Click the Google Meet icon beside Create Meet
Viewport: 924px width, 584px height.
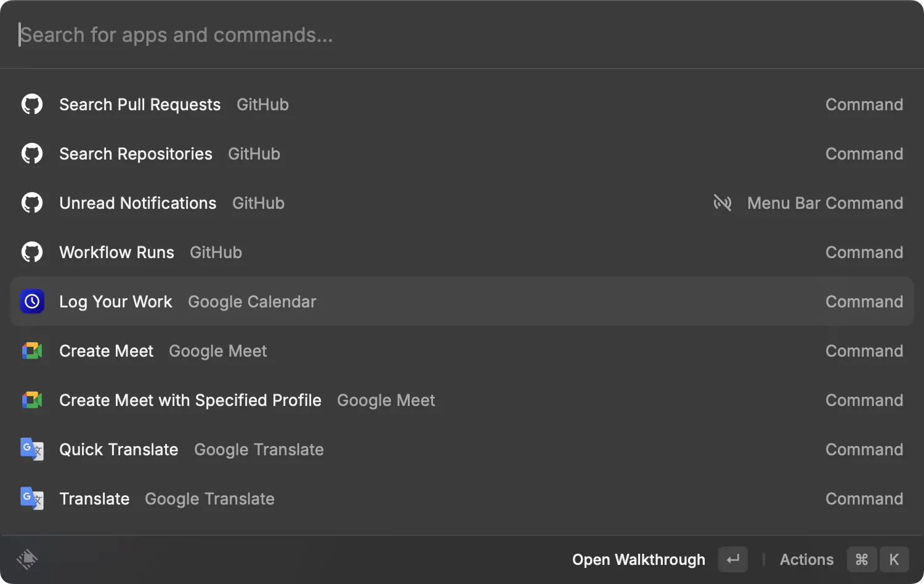pos(32,351)
